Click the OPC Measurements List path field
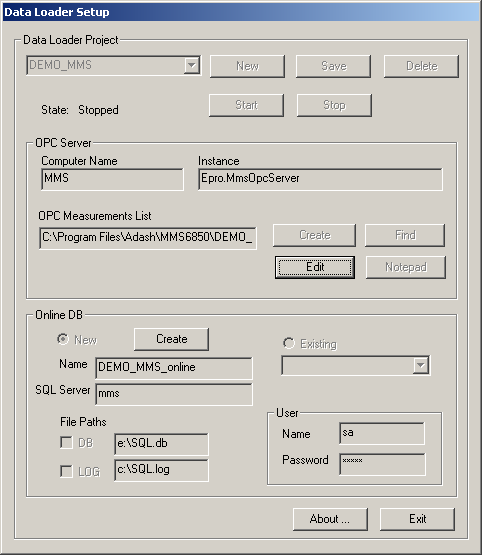The height and width of the screenshot is (555, 482). (x=148, y=238)
